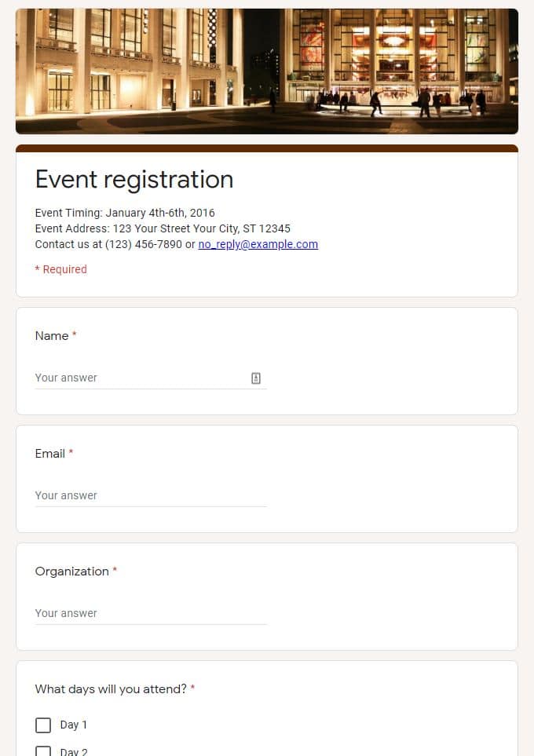Select the Day 1 option label

tap(73, 725)
